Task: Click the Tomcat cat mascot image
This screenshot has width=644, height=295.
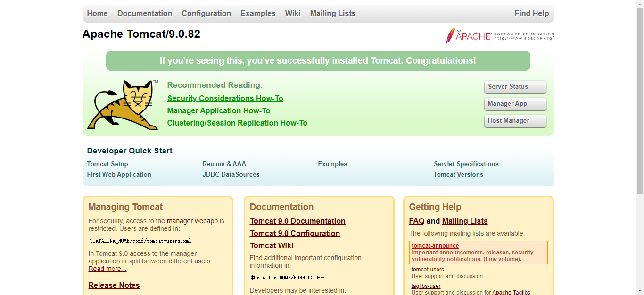Action: (123, 105)
